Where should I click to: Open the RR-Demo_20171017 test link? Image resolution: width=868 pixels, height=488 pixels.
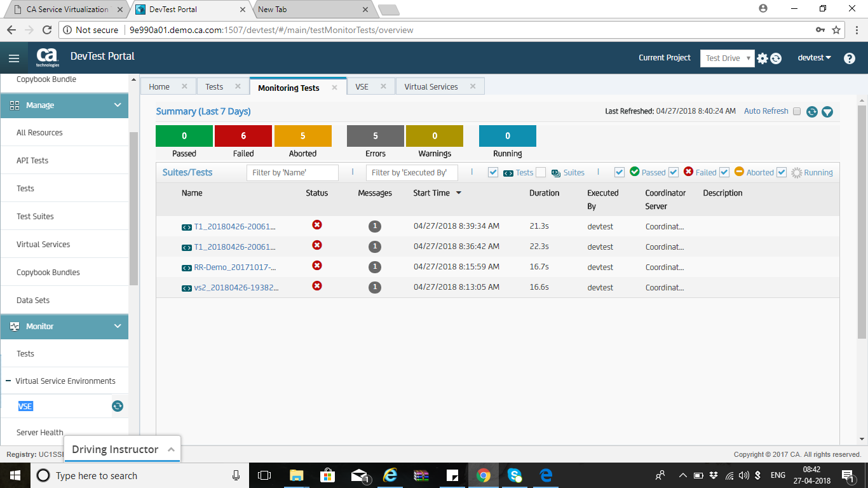(235, 267)
